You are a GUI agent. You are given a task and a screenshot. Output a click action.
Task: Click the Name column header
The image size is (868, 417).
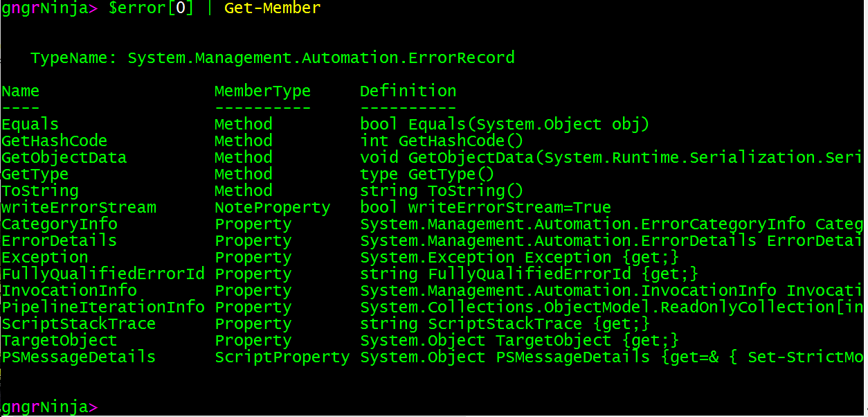coord(20,91)
